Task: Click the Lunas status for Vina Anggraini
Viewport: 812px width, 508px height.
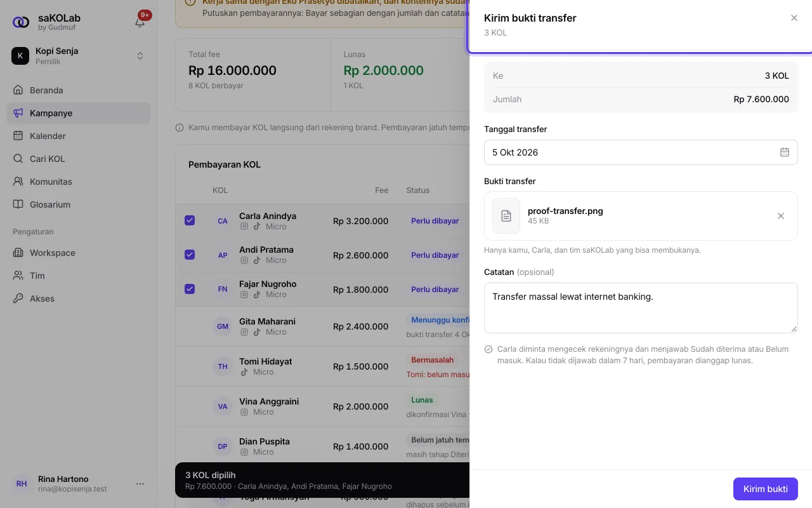Action: click(x=422, y=400)
